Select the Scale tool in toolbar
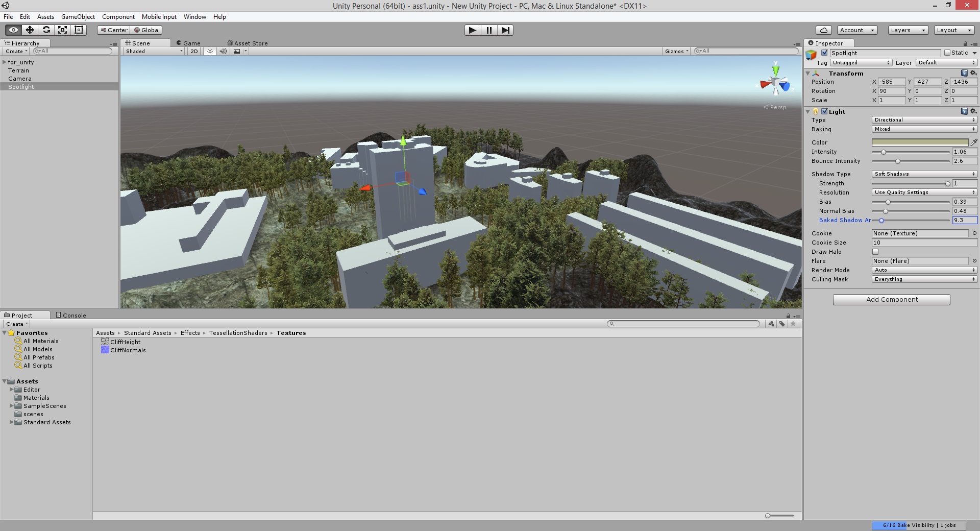 62,30
